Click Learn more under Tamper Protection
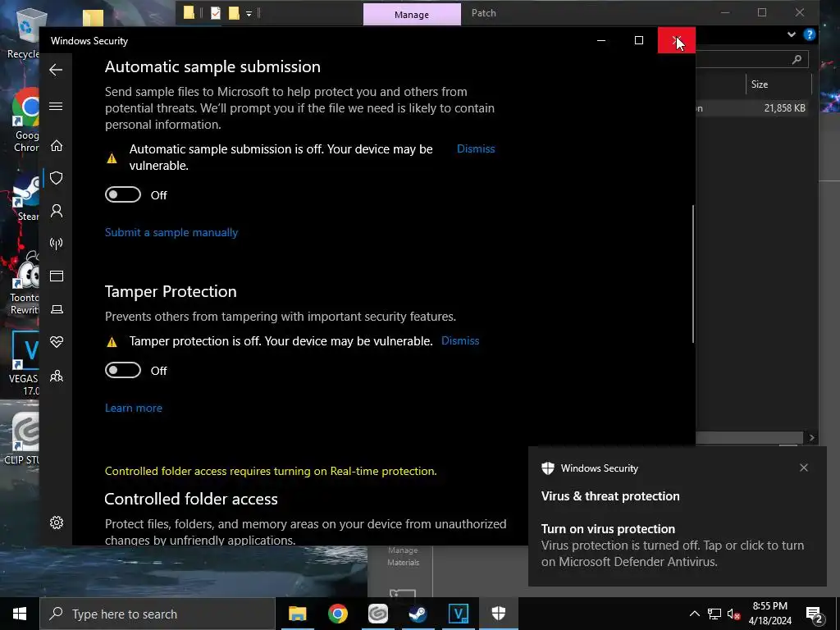Image resolution: width=840 pixels, height=630 pixels. (x=134, y=408)
